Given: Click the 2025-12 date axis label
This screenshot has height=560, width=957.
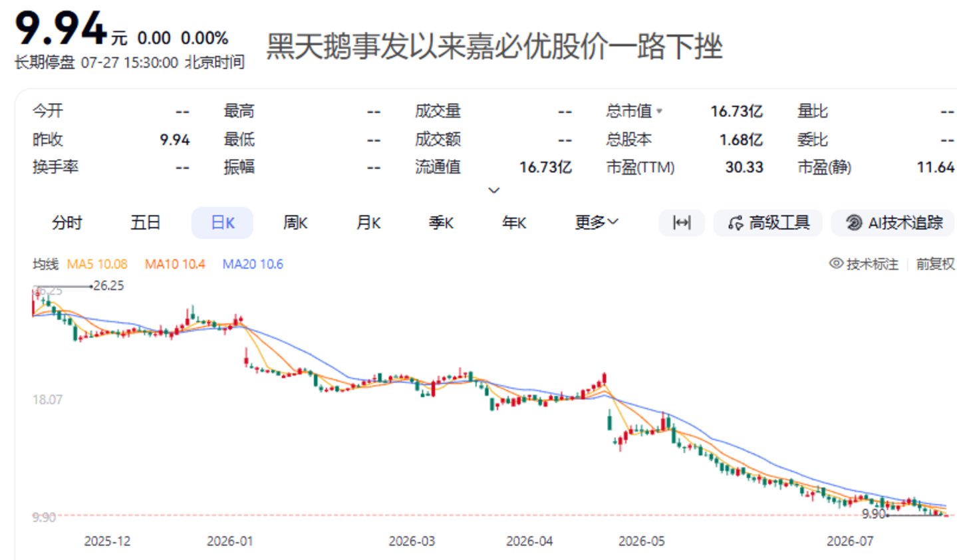Looking at the screenshot, I should click(107, 541).
